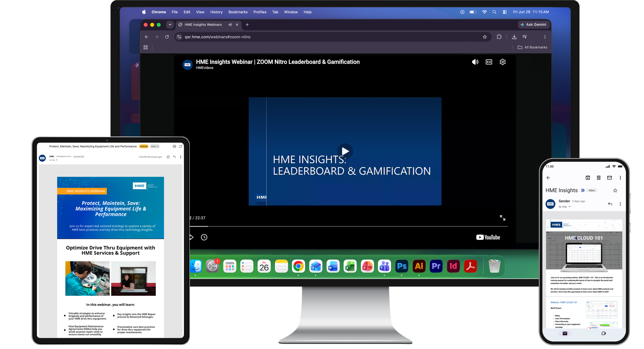This screenshot has height=349, width=644.
Task: Open HMEvideos channel avatar
Action: pos(188,65)
